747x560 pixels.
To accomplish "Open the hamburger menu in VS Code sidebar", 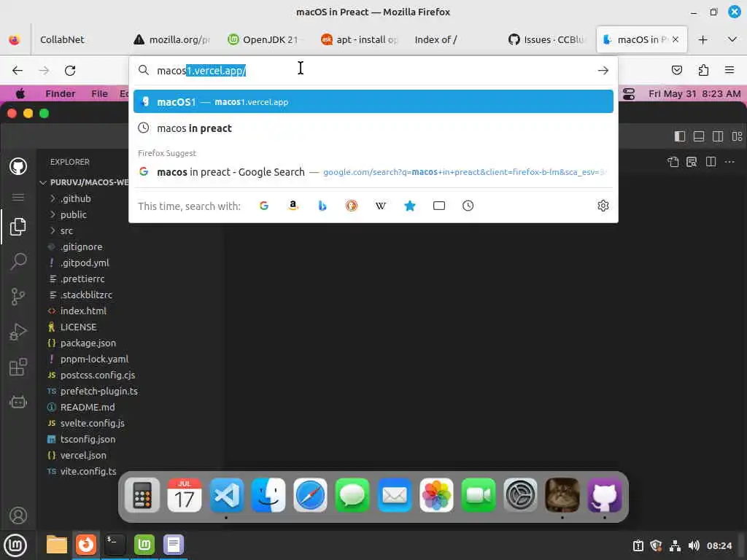I will [x=18, y=197].
